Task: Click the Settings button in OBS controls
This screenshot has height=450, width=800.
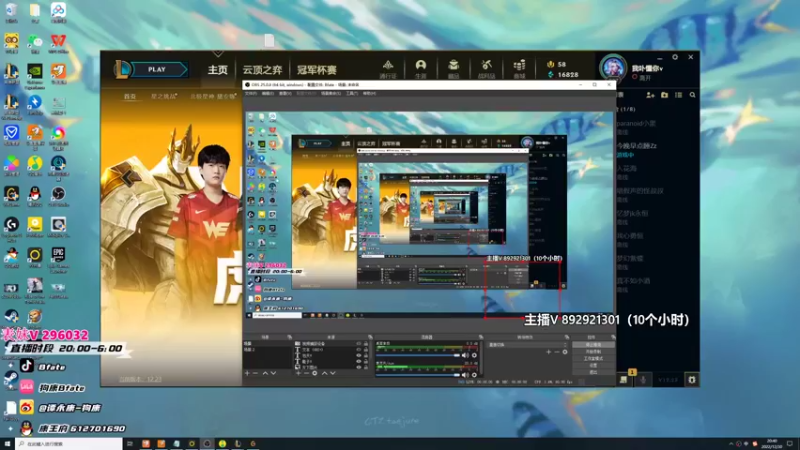Action: (593, 365)
